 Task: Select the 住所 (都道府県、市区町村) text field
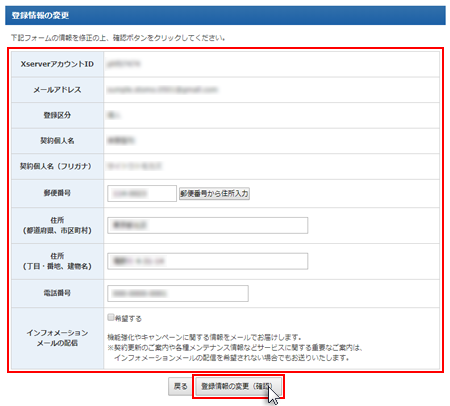click(x=208, y=225)
